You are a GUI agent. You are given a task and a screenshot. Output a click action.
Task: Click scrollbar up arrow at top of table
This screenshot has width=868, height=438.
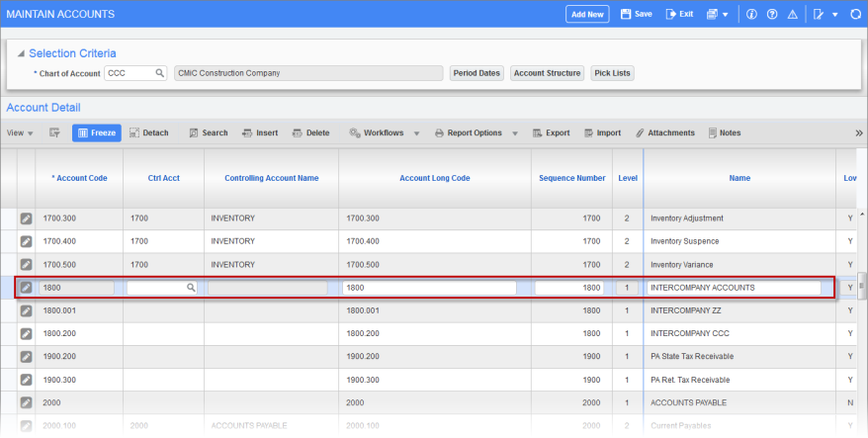(x=861, y=214)
